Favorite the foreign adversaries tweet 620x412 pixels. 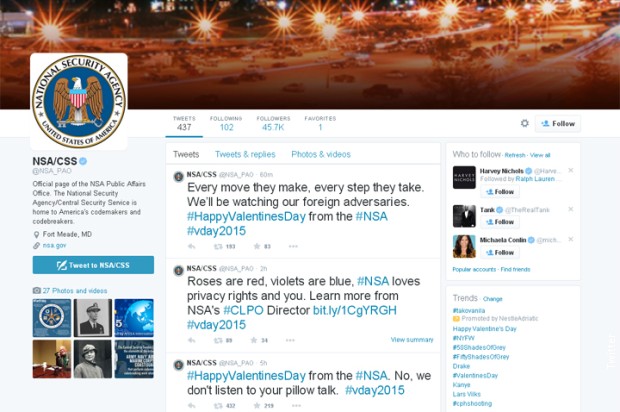pos(254,245)
